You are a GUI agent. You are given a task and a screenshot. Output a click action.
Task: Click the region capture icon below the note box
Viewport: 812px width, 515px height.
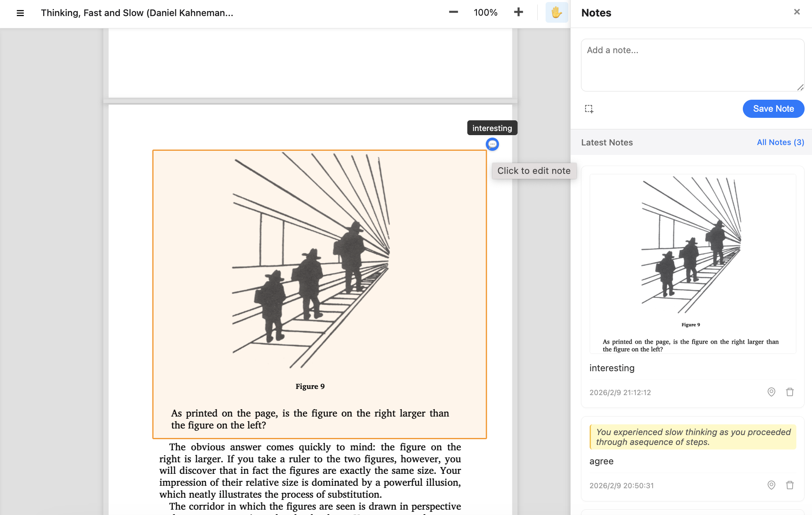pos(589,109)
